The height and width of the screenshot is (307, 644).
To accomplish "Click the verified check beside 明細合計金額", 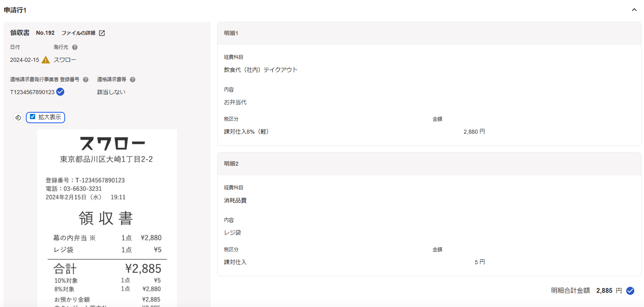I will coord(630,291).
